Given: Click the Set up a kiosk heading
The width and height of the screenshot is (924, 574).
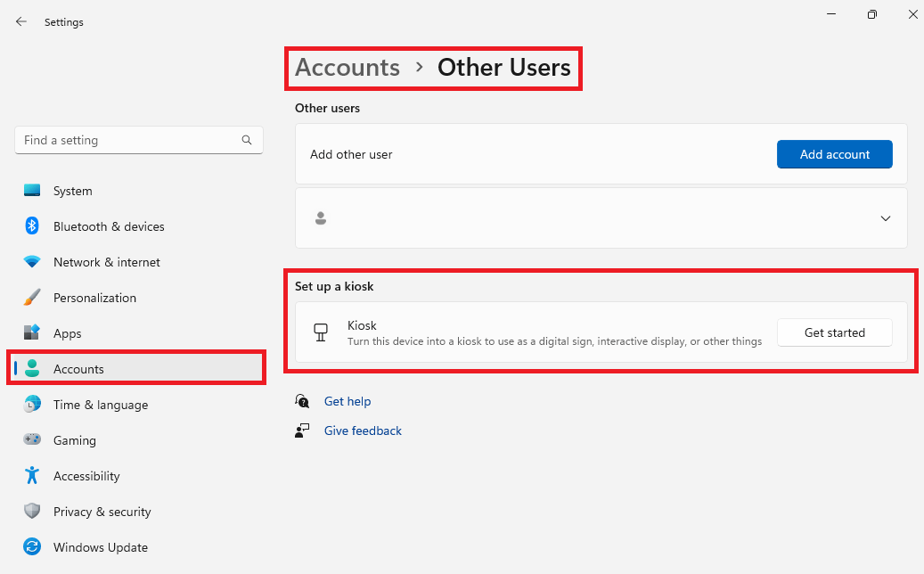Looking at the screenshot, I should tap(334, 286).
